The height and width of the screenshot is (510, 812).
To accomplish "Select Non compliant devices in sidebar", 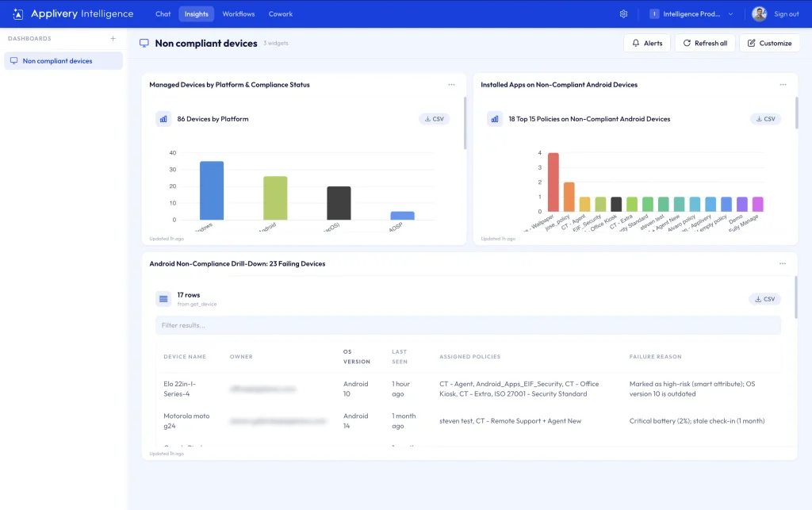I will [x=63, y=60].
